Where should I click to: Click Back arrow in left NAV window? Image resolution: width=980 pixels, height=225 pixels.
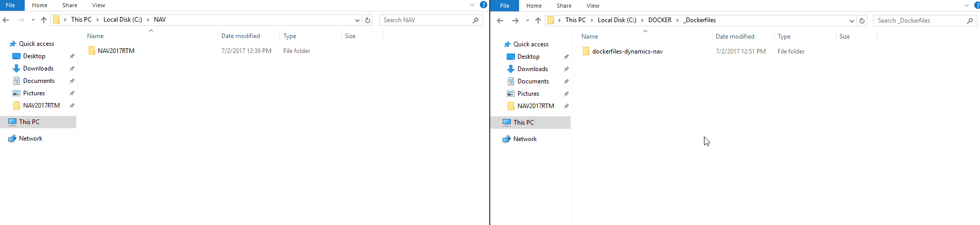click(6, 20)
